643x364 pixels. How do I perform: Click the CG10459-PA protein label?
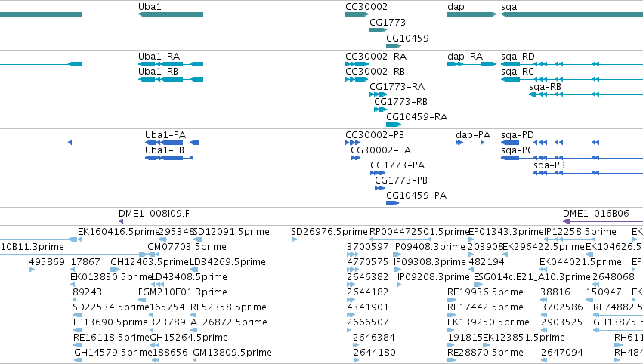point(416,196)
